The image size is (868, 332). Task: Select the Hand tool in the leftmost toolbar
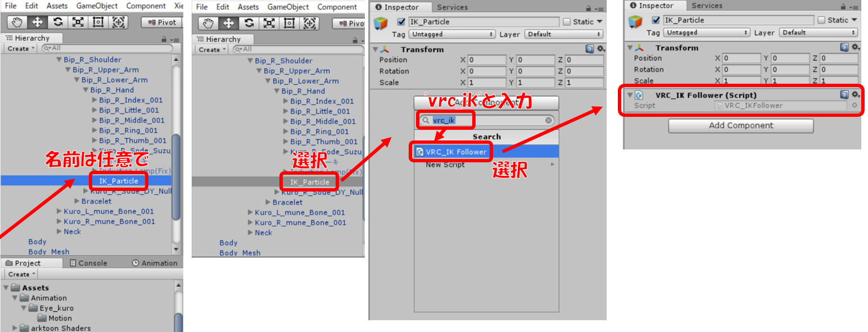click(16, 22)
